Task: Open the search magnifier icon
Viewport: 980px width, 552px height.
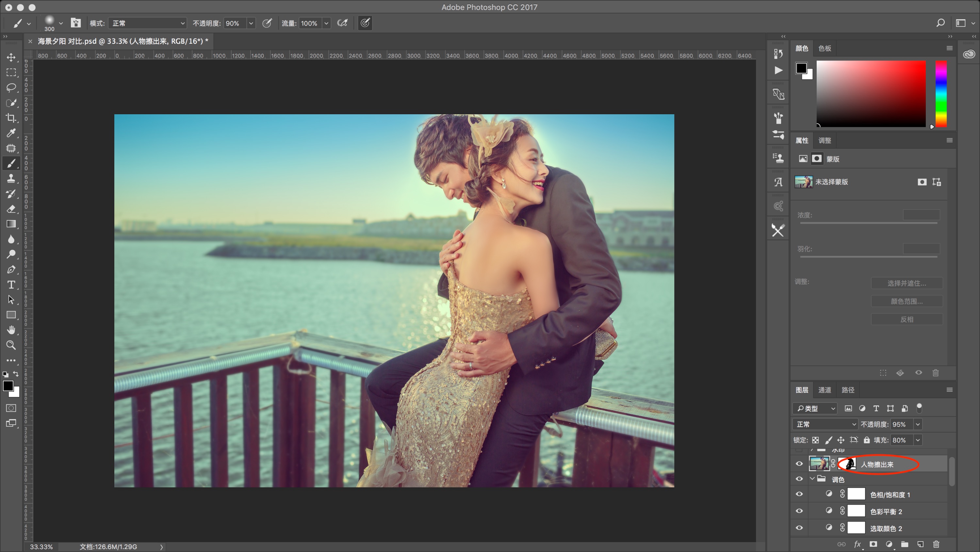Action: coord(940,23)
